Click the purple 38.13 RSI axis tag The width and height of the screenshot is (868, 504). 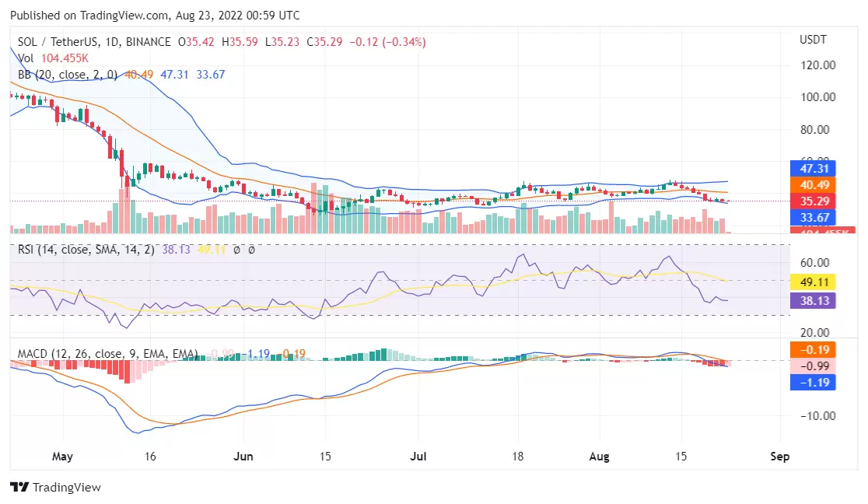pos(813,301)
